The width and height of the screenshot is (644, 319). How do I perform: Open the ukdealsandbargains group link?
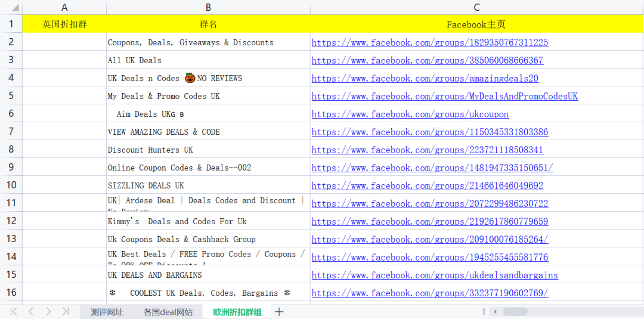[x=435, y=275]
